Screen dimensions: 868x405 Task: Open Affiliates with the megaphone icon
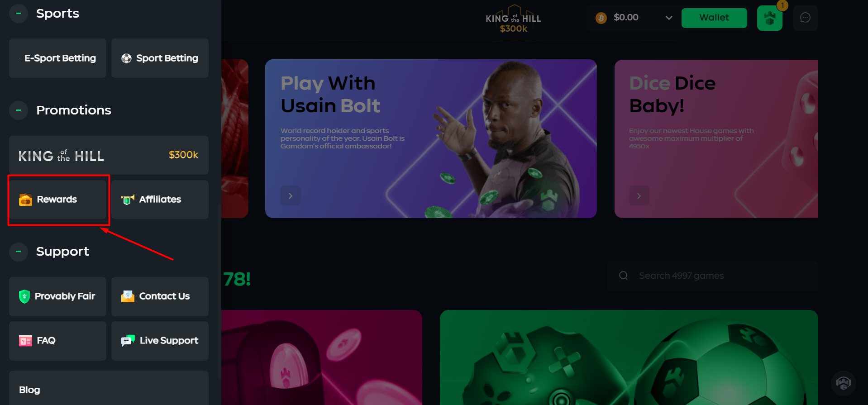tap(160, 200)
